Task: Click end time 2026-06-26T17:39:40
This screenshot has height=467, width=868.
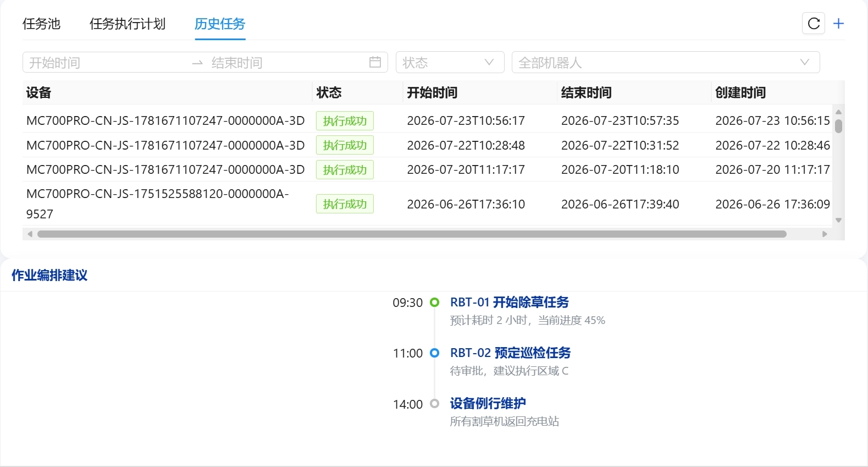Action: pyautogui.click(x=620, y=204)
